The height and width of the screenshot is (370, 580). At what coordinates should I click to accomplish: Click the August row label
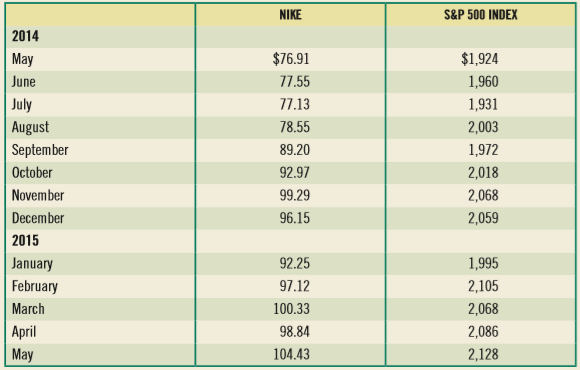(30, 128)
